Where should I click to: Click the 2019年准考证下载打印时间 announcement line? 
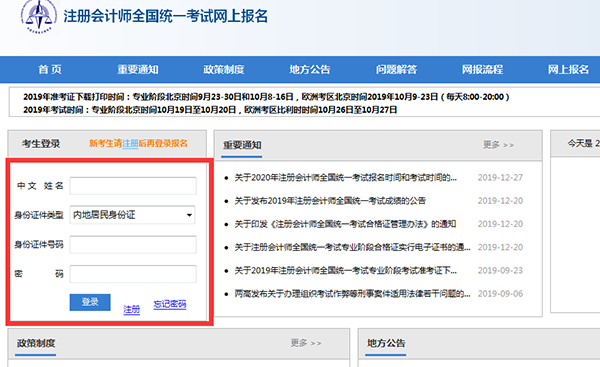266,97
